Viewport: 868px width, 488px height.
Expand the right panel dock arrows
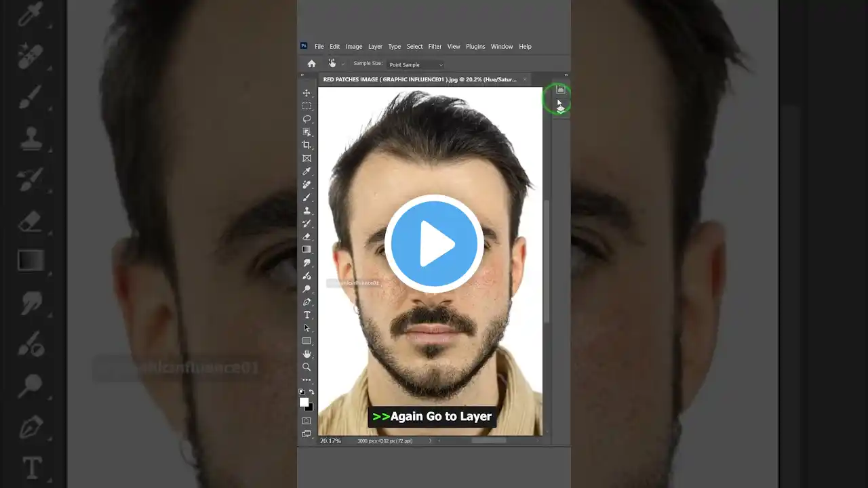566,75
